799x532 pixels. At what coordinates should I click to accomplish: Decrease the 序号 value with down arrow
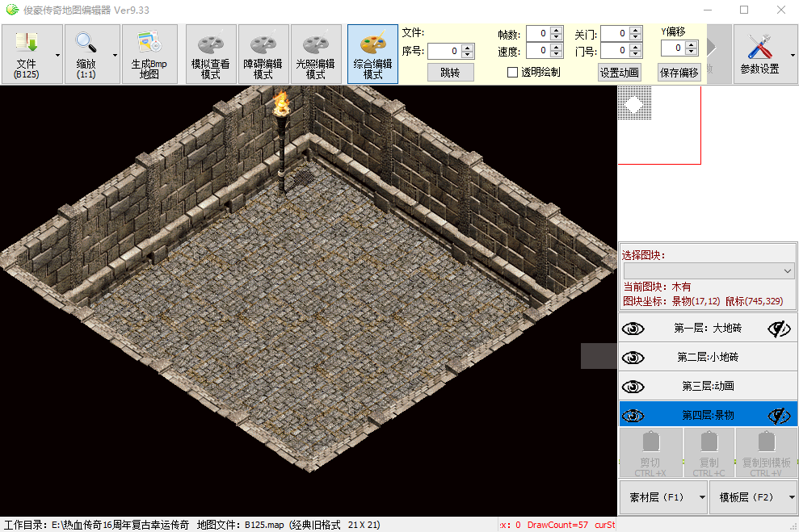pos(468,54)
